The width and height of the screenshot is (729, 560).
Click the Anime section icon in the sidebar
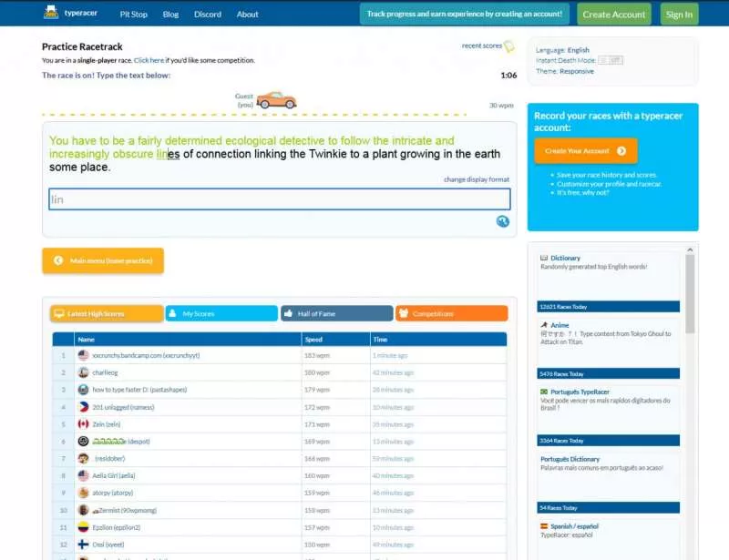point(544,324)
